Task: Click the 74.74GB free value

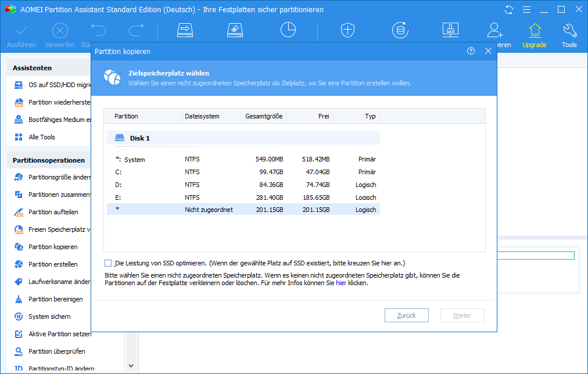Action: click(x=318, y=185)
